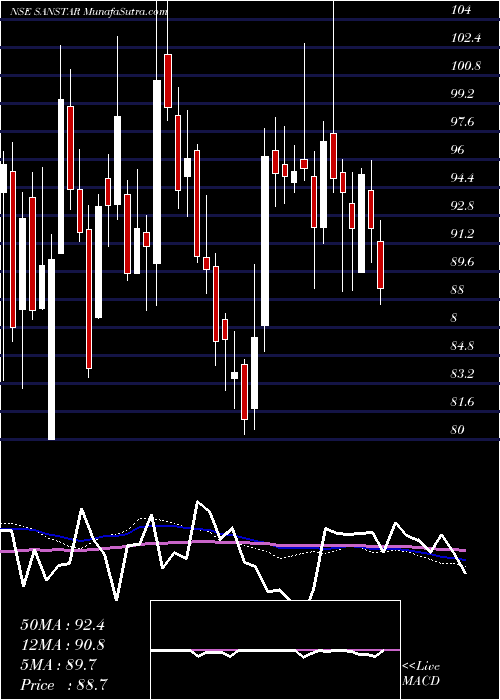Click the 83.2 price axis label
500x700 pixels.
pyautogui.click(x=463, y=374)
